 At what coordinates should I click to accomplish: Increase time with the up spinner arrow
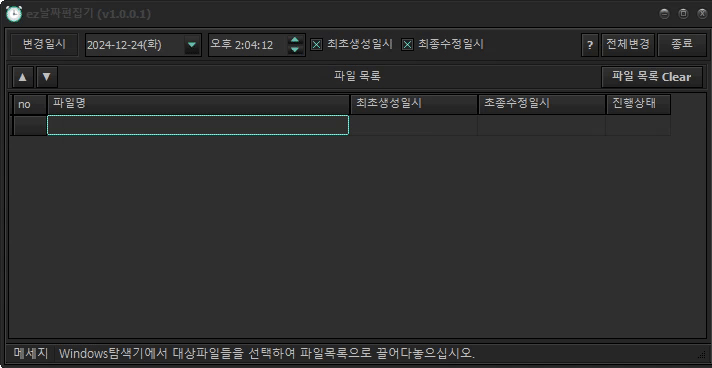pos(295,40)
